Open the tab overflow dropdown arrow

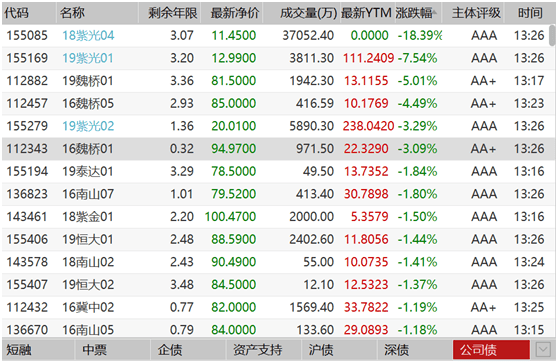coord(543,350)
